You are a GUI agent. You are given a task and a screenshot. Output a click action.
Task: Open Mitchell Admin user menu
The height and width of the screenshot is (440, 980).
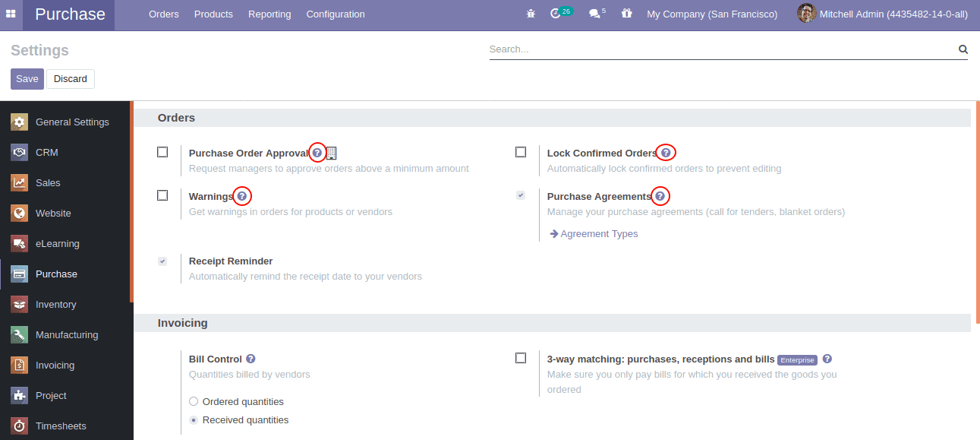tap(882, 14)
